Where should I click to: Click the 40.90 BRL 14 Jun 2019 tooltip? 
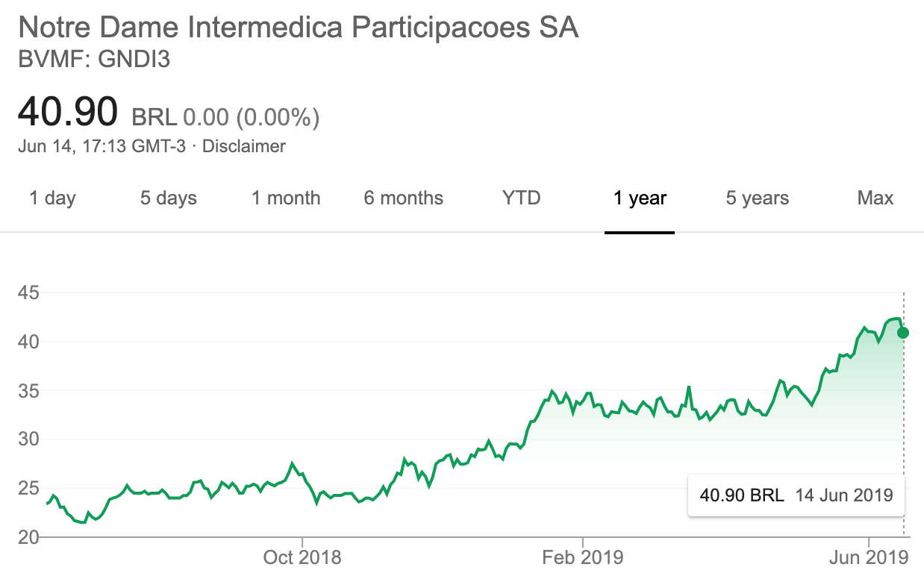[x=796, y=495]
